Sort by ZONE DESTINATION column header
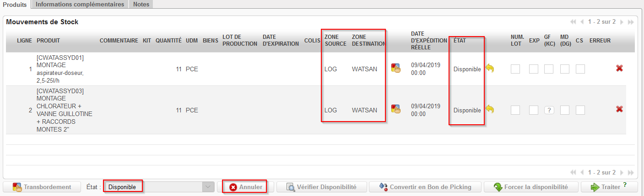 tap(369, 41)
